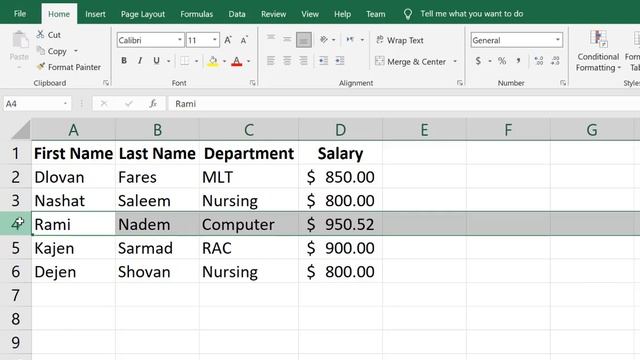The width and height of the screenshot is (640, 360).
Task: Open Conditional Formatting menu
Action: (598, 51)
